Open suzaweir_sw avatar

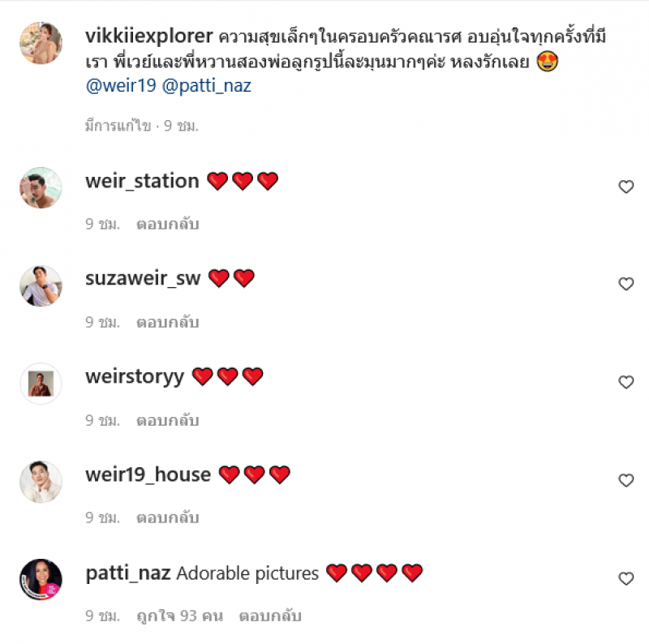point(41,286)
